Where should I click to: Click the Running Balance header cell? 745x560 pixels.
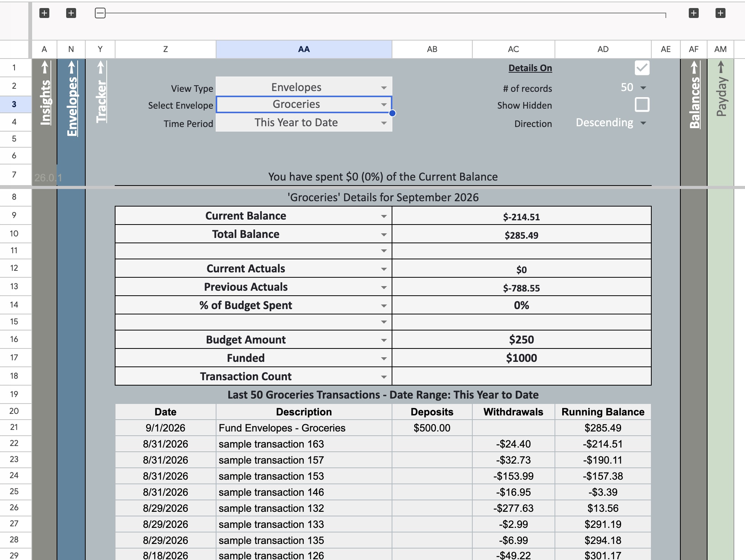[x=603, y=412]
